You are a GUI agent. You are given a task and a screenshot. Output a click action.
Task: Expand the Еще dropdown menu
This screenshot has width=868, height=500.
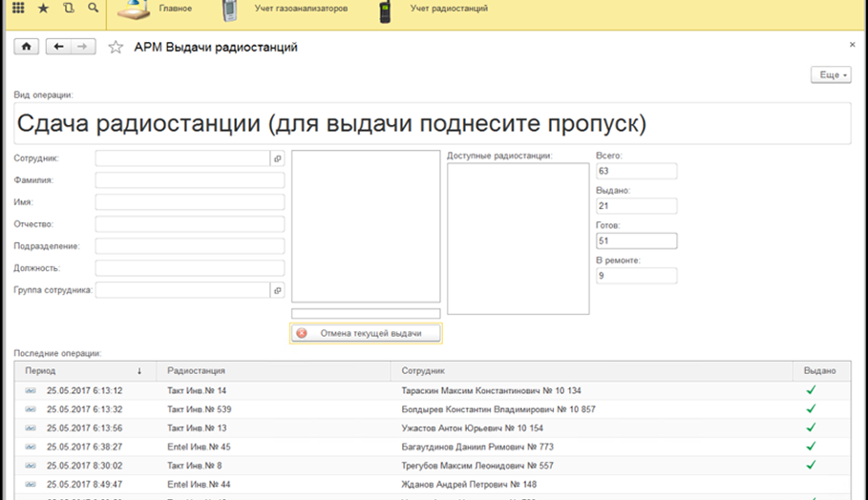830,74
